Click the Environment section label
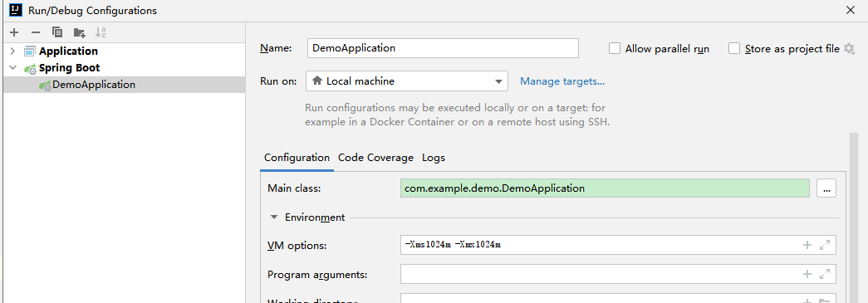The image size is (868, 303). pyautogui.click(x=315, y=217)
